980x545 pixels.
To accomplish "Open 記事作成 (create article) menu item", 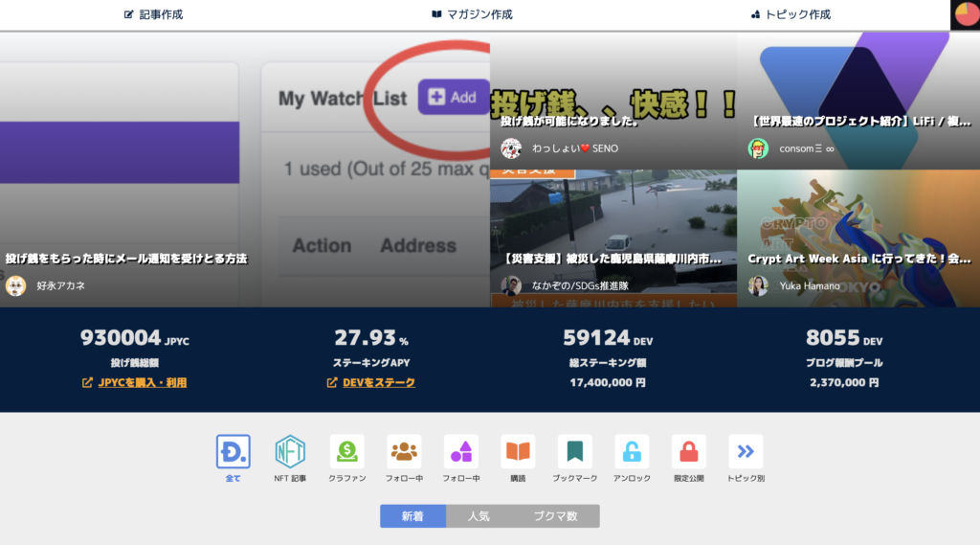I will coord(153,14).
